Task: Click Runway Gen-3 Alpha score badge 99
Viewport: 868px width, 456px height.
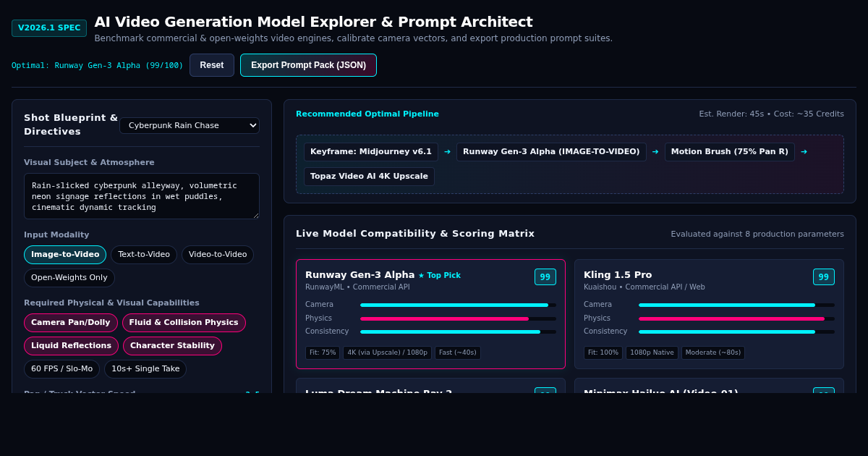Action: point(545,277)
